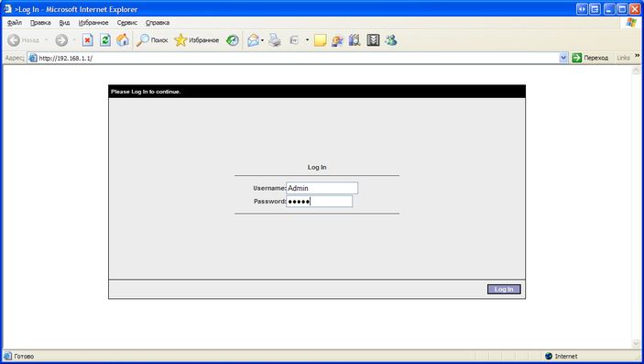The width and height of the screenshot is (644, 364).
Task: Click the IE title bar document icon
Action: (x=7, y=8)
